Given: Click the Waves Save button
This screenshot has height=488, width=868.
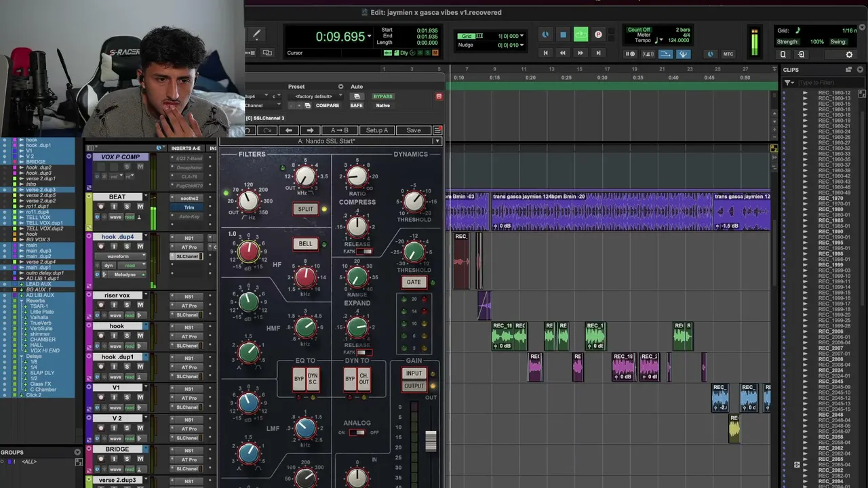Looking at the screenshot, I should [414, 130].
